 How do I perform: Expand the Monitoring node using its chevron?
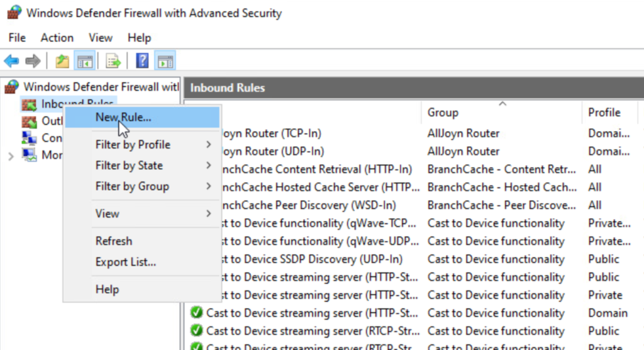[11, 155]
